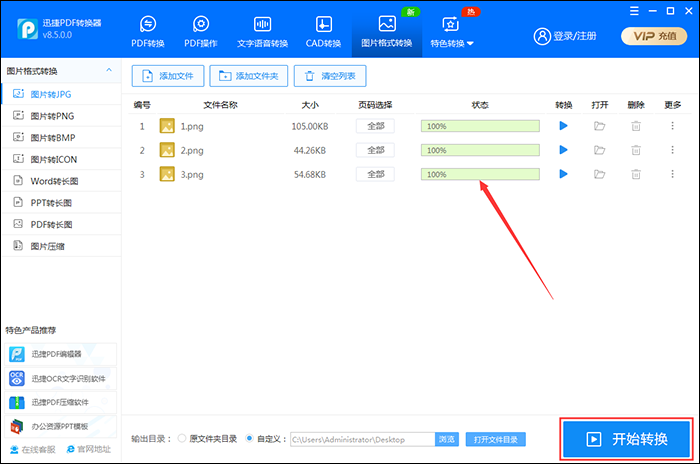Click the 迅捷PDF转换器 app logo
This screenshot has width=700, height=464.
click(x=27, y=29)
